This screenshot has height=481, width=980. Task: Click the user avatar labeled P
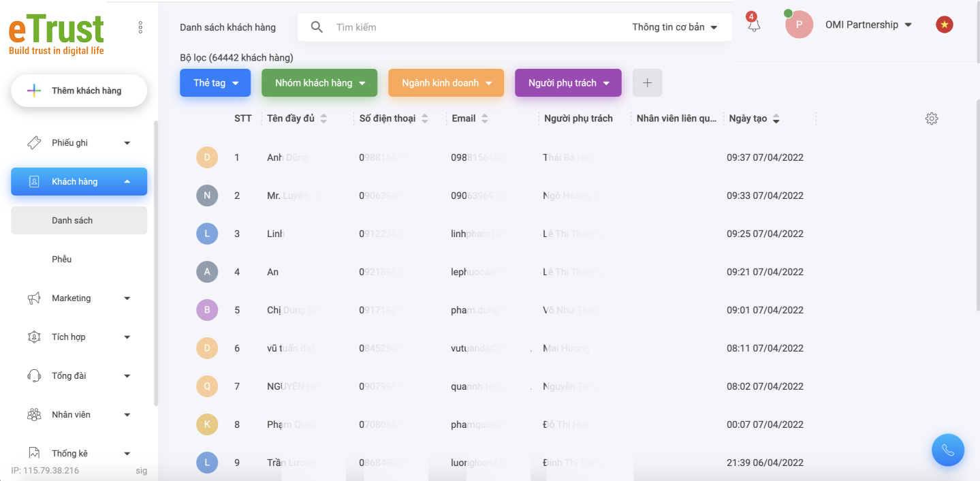tap(799, 25)
